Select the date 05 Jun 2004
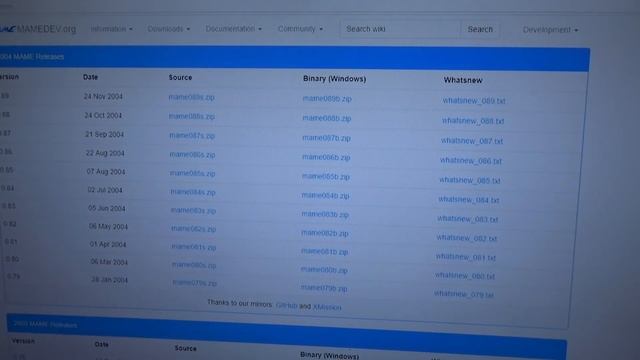Image resolution: width=640 pixels, height=360 pixels. [x=107, y=209]
